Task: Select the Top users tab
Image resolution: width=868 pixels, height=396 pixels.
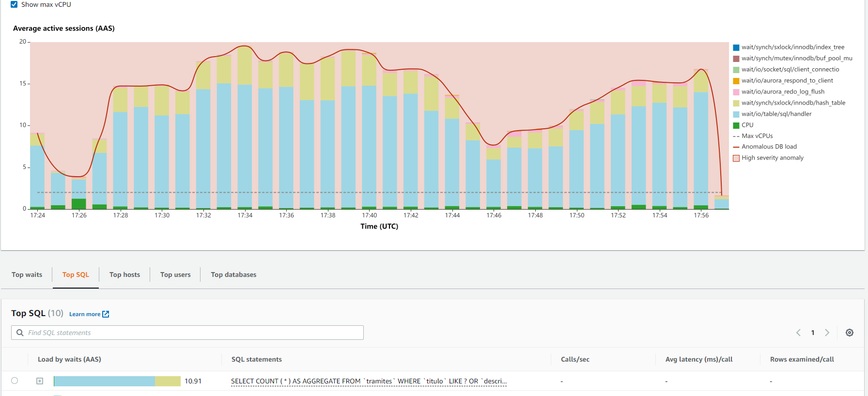Action: click(175, 274)
